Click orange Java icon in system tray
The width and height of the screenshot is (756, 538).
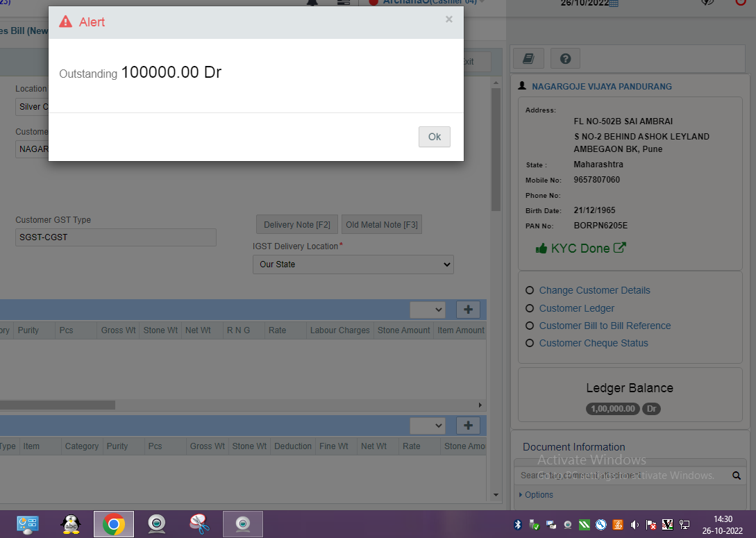618,525
